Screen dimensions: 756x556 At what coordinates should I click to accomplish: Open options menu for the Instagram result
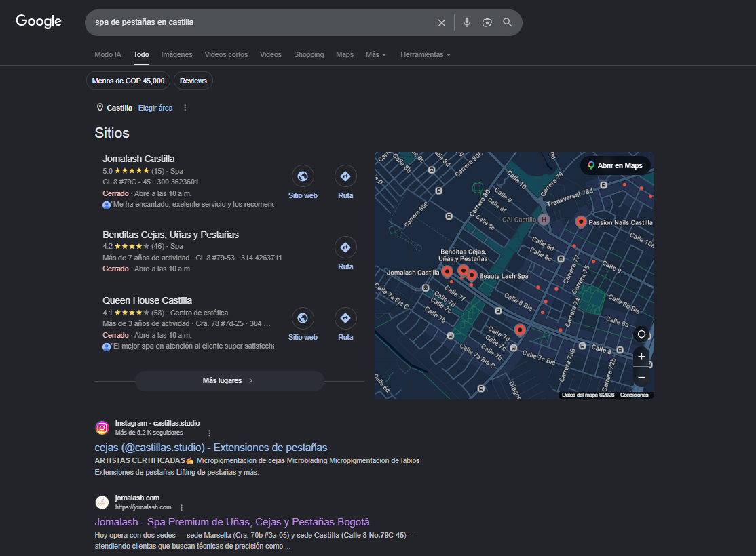tap(209, 433)
